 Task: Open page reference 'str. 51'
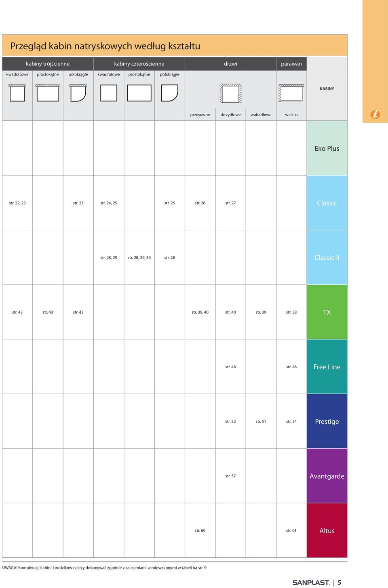261,421
